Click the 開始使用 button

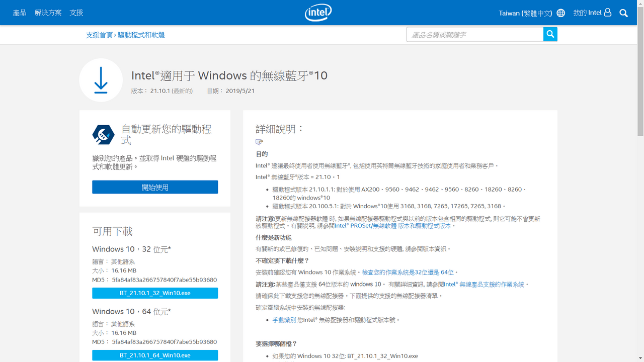pos(155,187)
